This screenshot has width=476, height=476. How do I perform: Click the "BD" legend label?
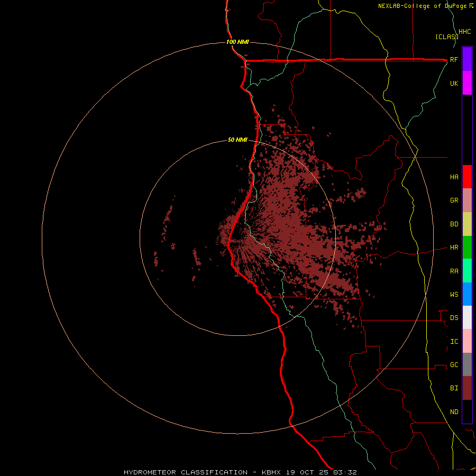pos(454,224)
